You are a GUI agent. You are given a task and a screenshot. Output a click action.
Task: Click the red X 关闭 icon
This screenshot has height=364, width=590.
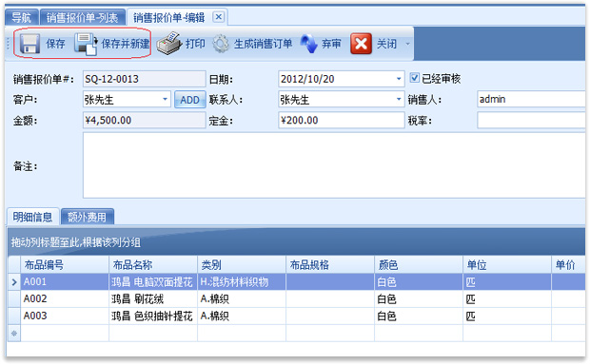coord(361,44)
